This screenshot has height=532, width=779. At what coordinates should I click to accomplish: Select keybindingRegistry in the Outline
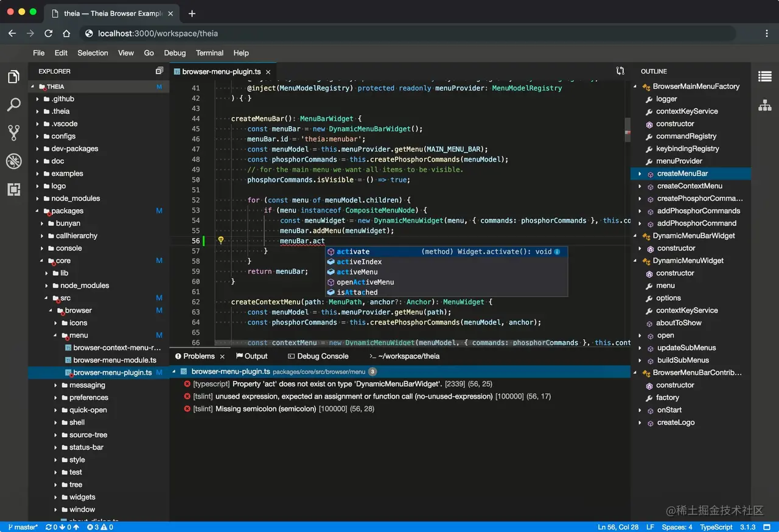pyautogui.click(x=688, y=149)
